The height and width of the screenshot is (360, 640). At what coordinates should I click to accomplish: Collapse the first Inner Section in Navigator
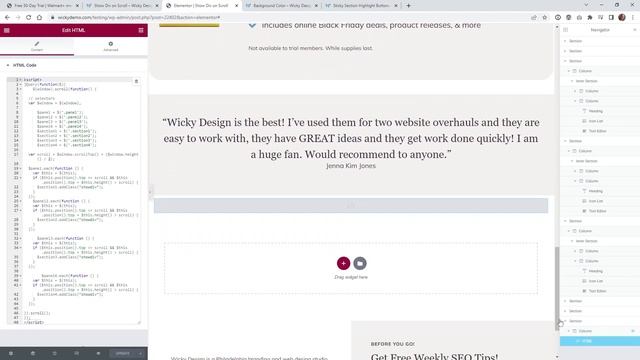(572, 81)
